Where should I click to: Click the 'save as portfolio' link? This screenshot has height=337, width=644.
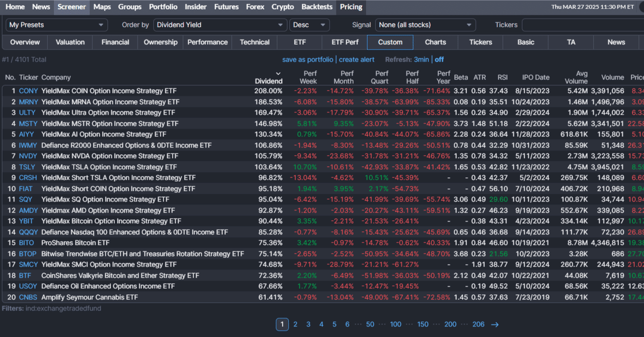point(307,59)
